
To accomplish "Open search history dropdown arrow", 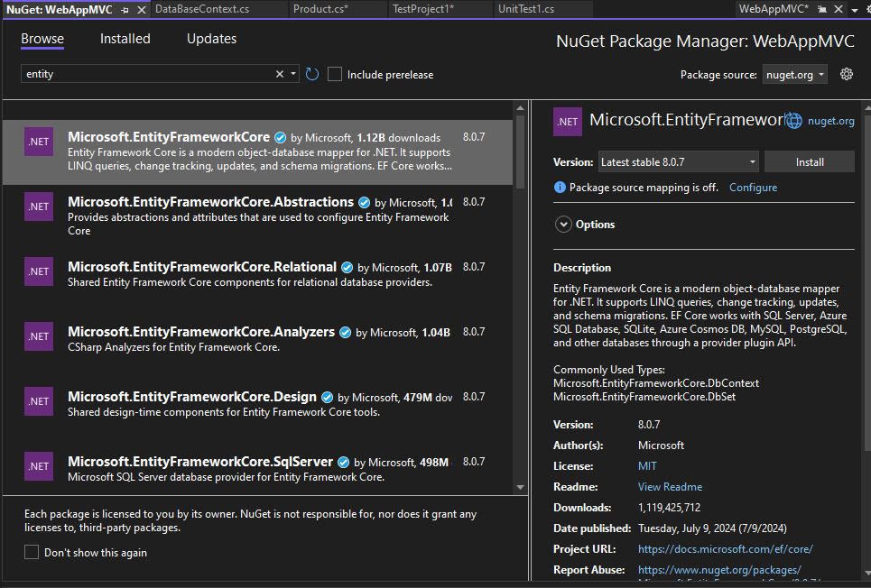I will 293,74.
